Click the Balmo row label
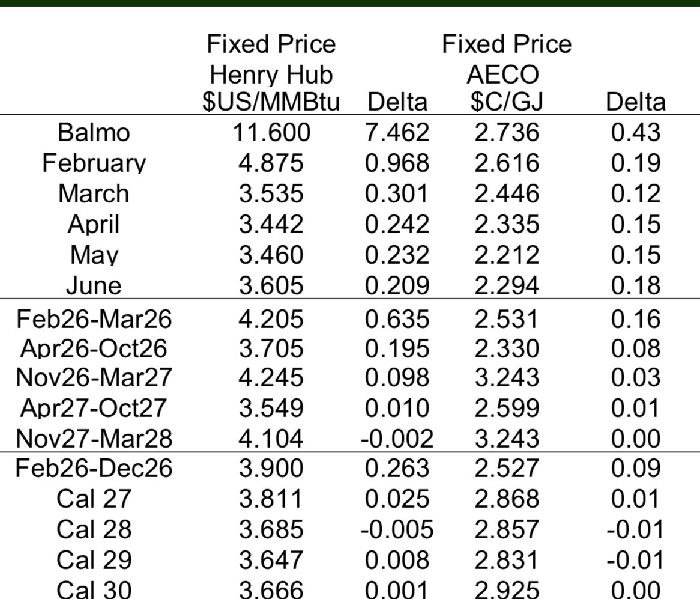This screenshot has width=700, height=599. [x=94, y=133]
